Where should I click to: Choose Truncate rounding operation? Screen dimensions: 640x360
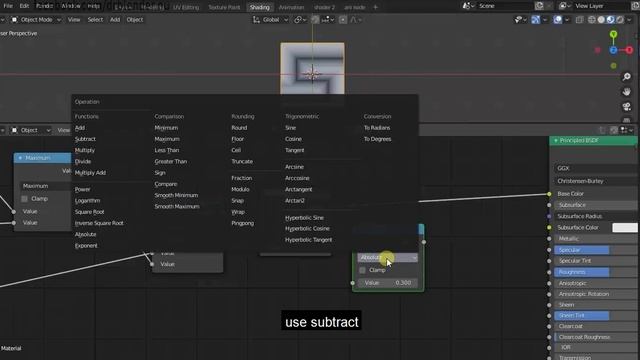tap(242, 162)
